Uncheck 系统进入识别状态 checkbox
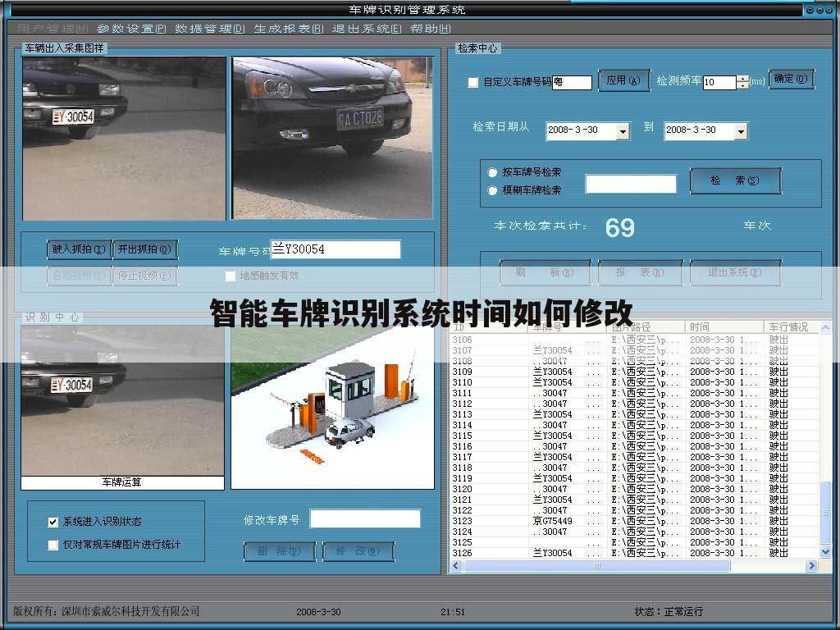The width and height of the screenshot is (840, 630). 53,522
